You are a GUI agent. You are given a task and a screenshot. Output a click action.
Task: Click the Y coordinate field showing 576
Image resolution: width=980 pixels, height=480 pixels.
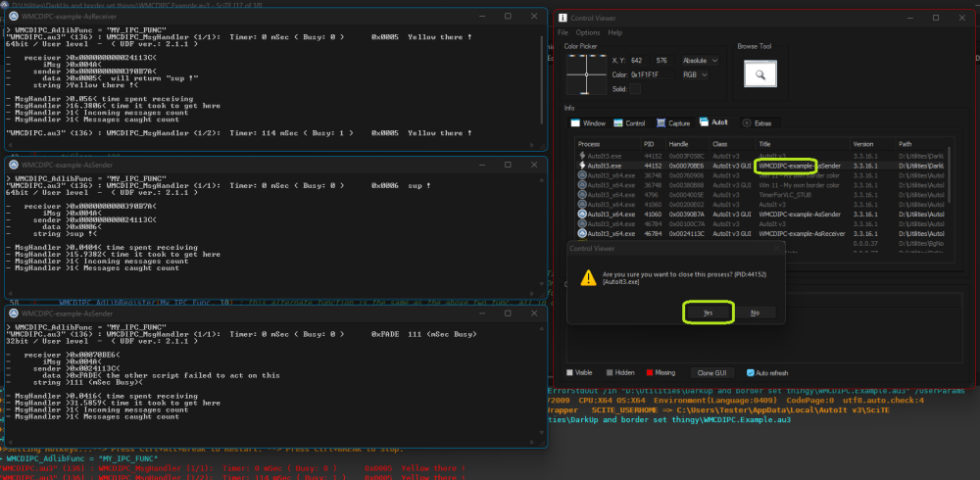pyautogui.click(x=663, y=61)
